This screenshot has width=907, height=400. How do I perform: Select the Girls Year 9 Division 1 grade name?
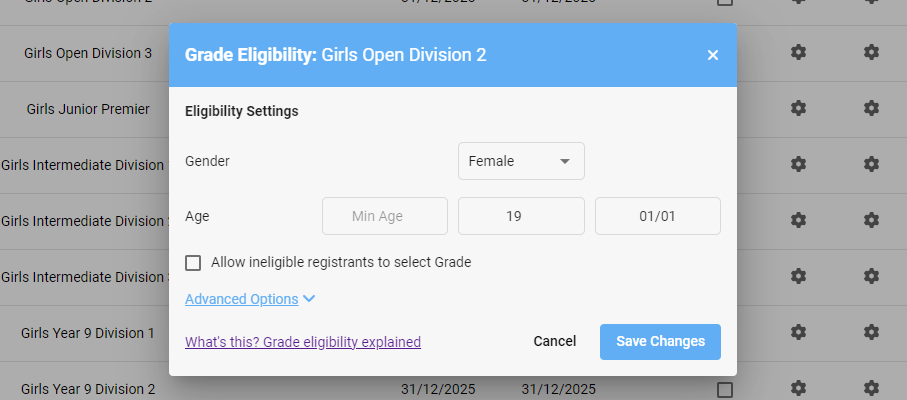click(88, 333)
